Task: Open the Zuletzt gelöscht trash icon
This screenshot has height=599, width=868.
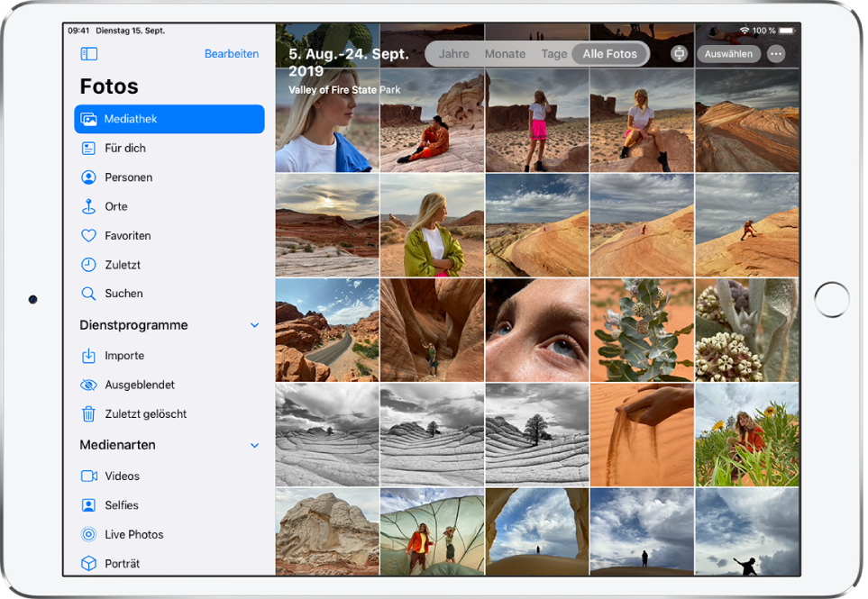Action: click(90, 413)
